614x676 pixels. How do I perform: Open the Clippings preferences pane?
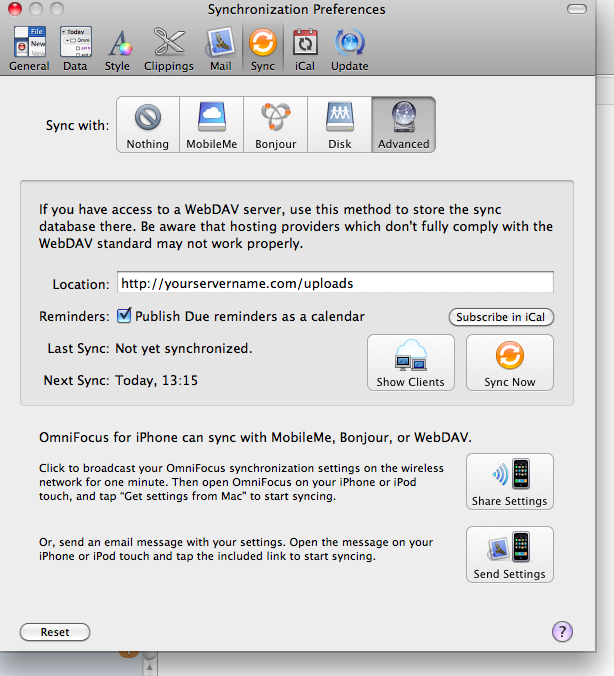(x=168, y=49)
